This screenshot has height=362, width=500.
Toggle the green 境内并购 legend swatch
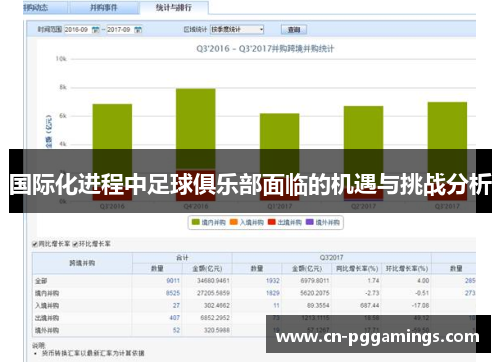point(196,222)
